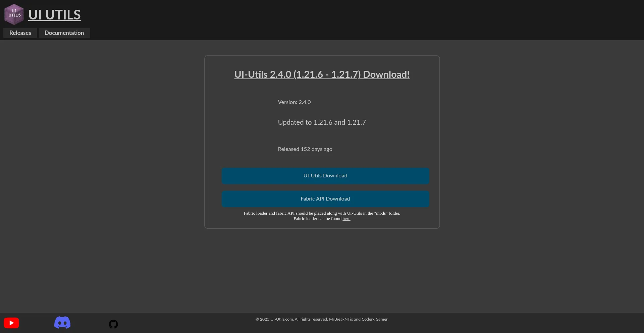Viewport: 644px width, 333px height.
Task: Switch to the Releases tab
Action: coord(20,33)
